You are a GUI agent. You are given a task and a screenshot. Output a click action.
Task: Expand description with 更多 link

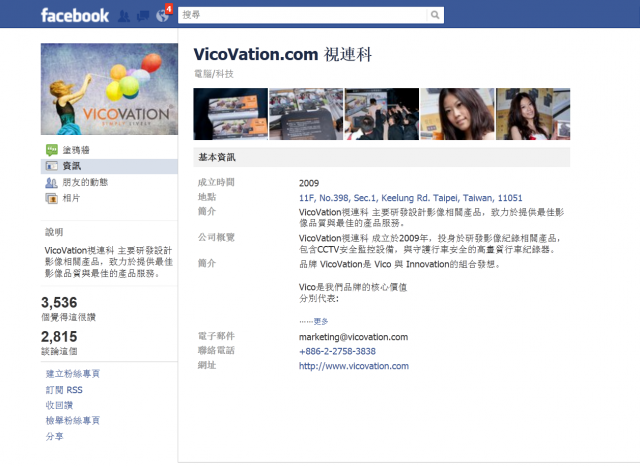321,322
